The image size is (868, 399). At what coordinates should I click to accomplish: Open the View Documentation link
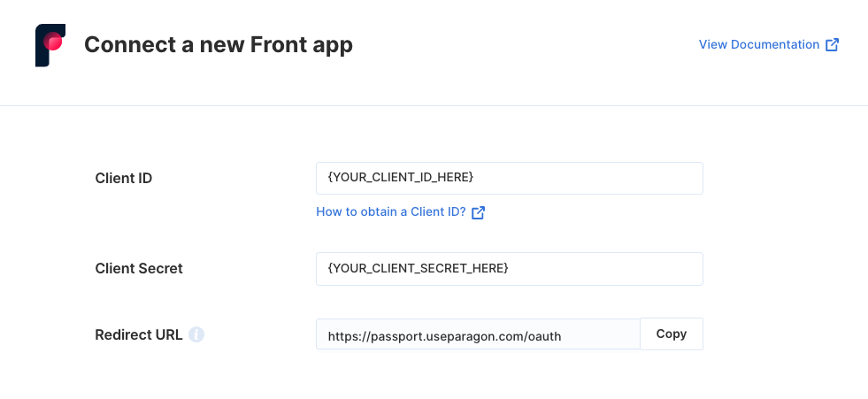tap(769, 45)
